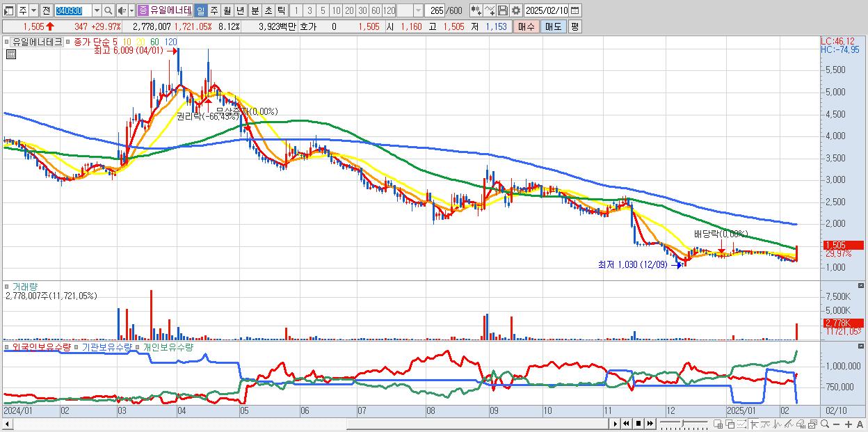Click the minus zoom-out icon at bottom right
The image size is (868, 432).
tap(836, 424)
